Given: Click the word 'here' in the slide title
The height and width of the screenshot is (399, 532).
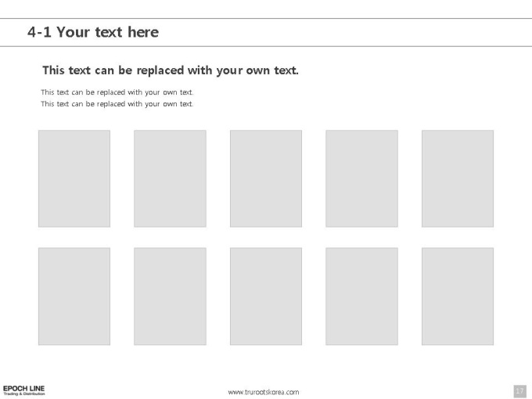Looking at the screenshot, I should pos(143,32).
